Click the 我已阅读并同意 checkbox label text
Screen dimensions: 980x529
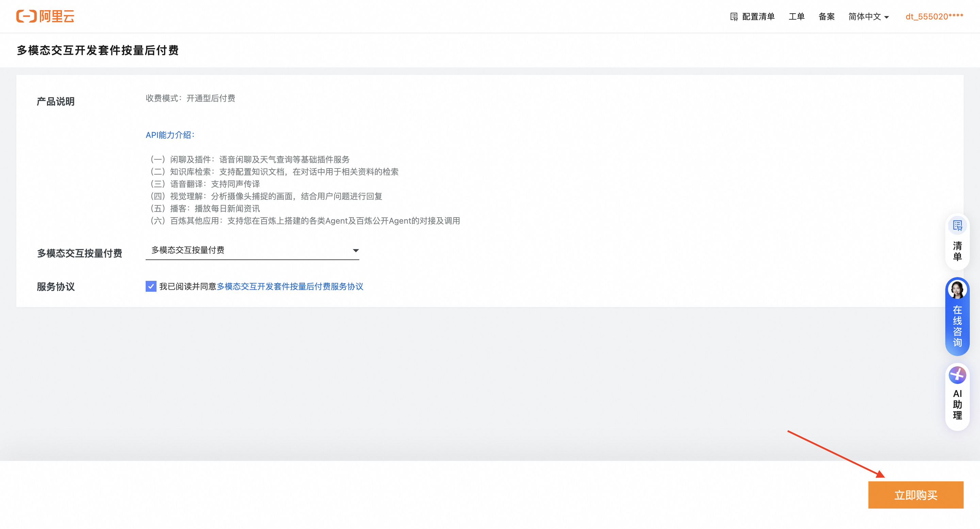click(x=187, y=286)
